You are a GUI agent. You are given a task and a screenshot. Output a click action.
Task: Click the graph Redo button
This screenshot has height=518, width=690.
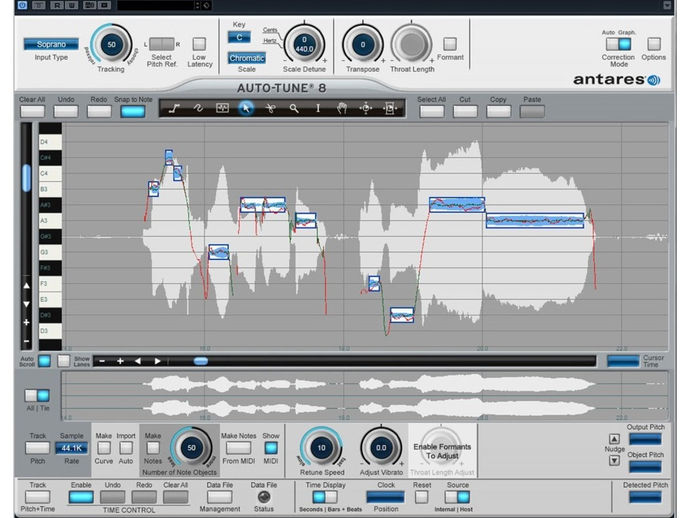pos(99,111)
